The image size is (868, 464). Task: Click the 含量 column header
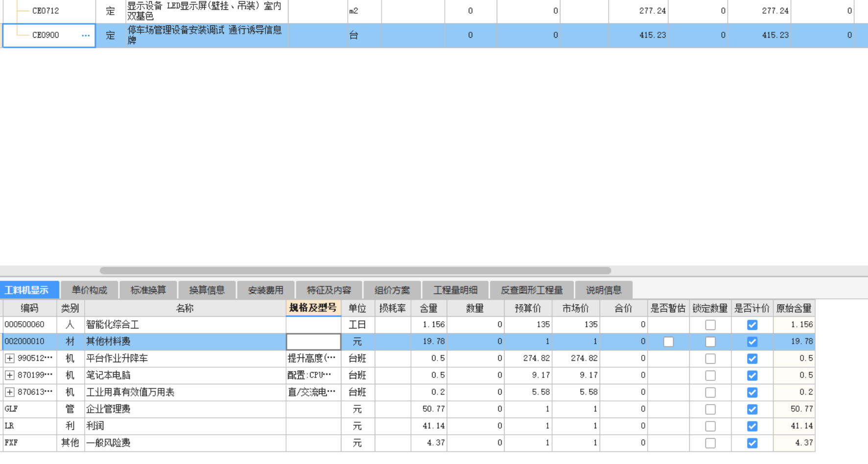pos(429,308)
